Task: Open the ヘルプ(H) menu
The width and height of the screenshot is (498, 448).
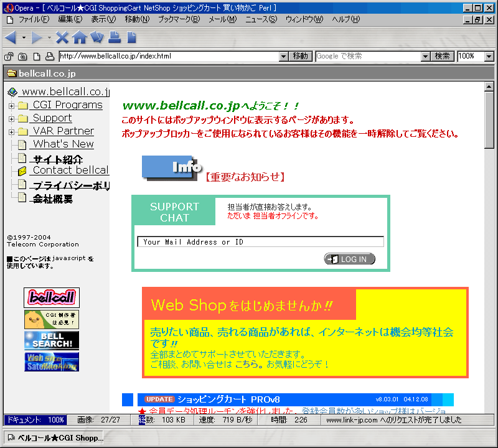Action: coord(346,20)
